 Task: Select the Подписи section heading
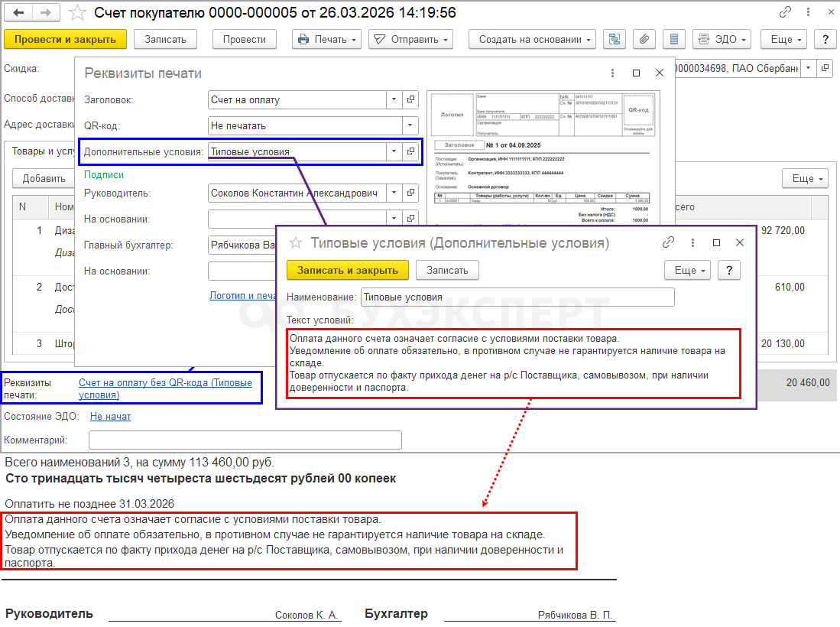pyautogui.click(x=104, y=174)
